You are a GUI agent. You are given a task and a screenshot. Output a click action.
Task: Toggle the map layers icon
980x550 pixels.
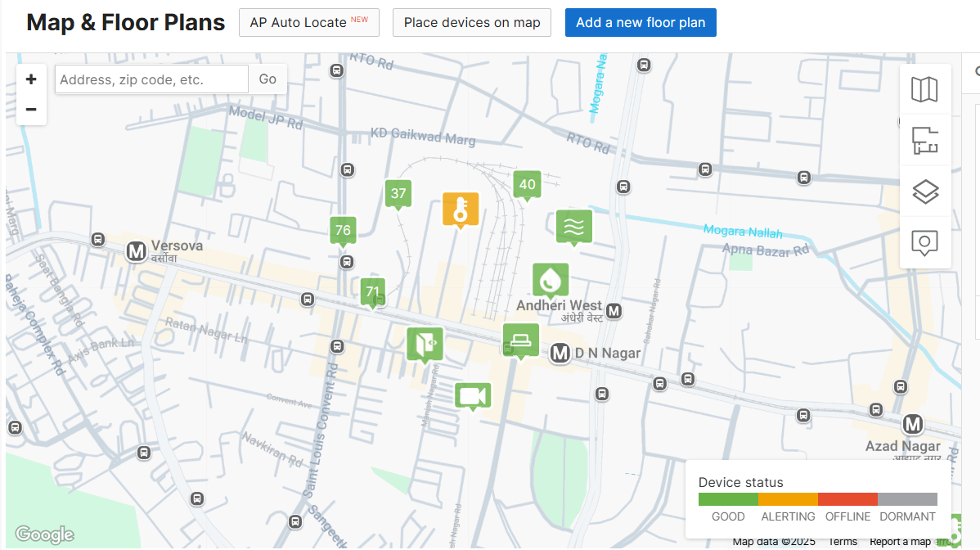[924, 192]
